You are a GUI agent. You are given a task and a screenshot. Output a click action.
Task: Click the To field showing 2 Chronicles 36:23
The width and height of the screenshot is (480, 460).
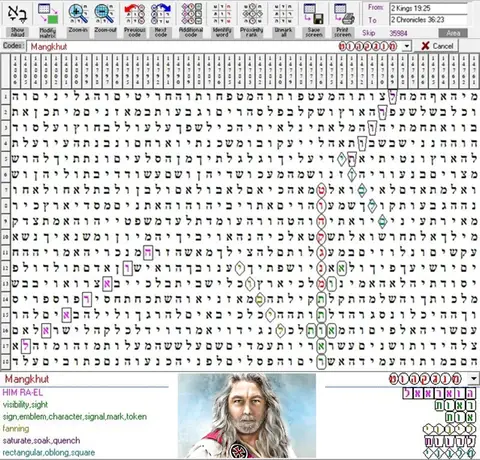429,20
